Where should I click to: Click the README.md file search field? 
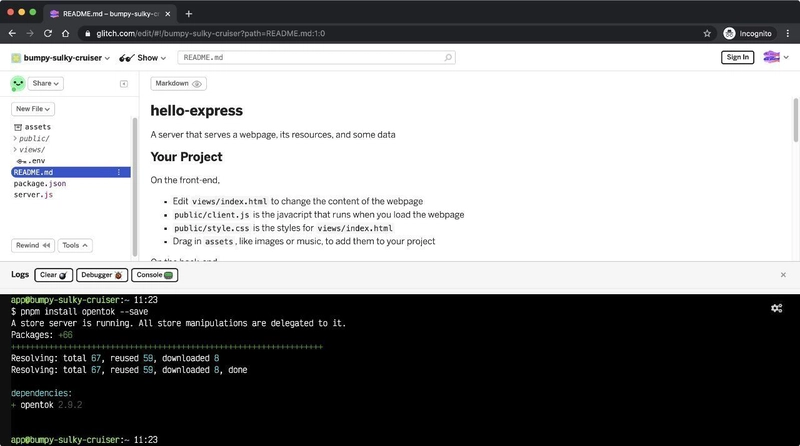pyautogui.click(x=316, y=58)
